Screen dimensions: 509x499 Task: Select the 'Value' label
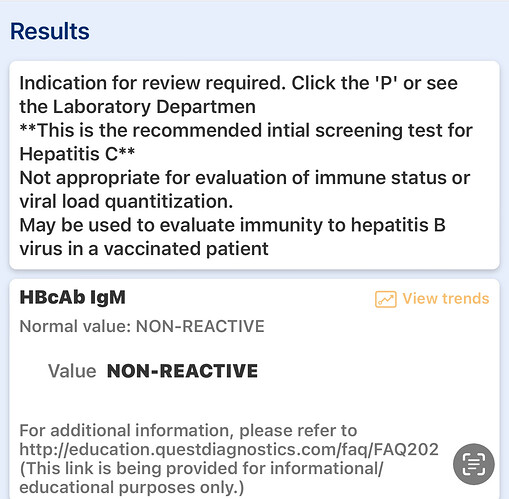coord(72,371)
